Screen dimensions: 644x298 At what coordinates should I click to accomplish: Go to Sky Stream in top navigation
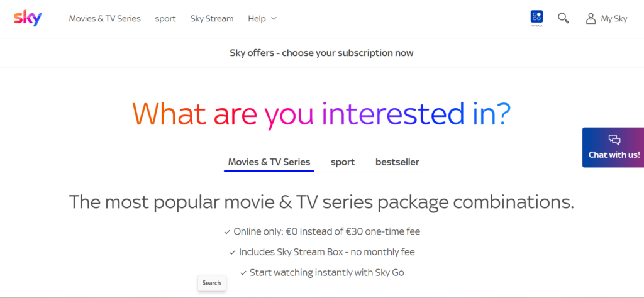click(x=212, y=19)
